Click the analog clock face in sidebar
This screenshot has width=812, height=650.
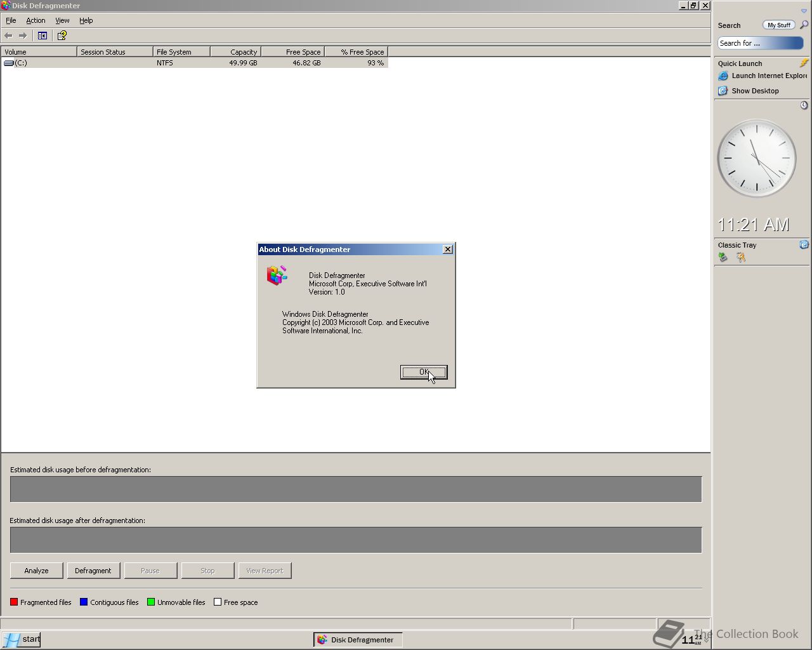[x=756, y=158]
